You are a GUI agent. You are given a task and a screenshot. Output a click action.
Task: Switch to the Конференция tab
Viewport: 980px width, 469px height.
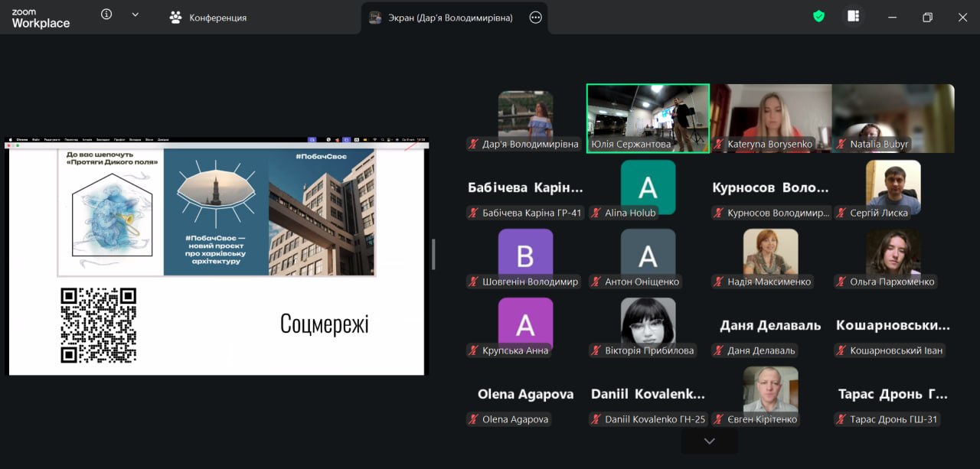point(209,18)
